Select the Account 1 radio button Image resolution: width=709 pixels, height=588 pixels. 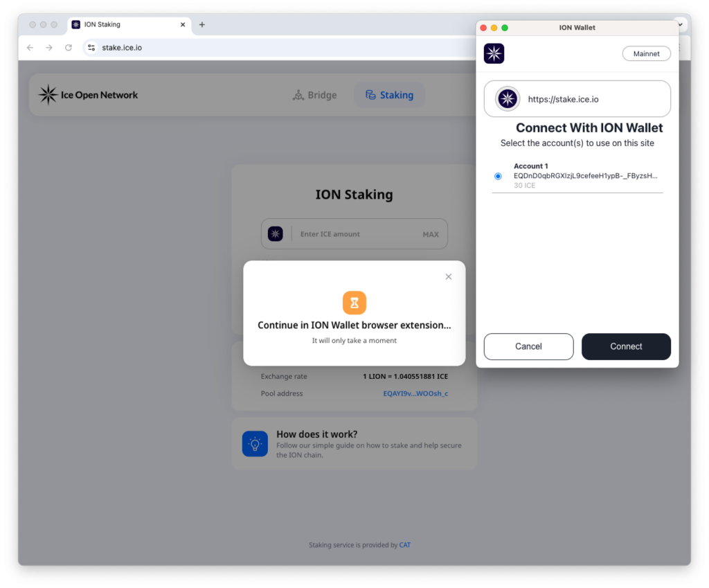coord(497,176)
